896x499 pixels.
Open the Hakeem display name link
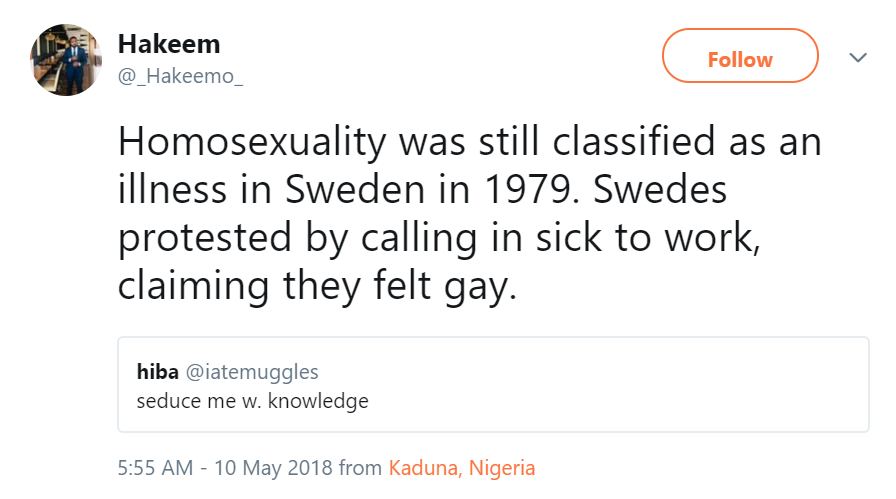pos(169,44)
